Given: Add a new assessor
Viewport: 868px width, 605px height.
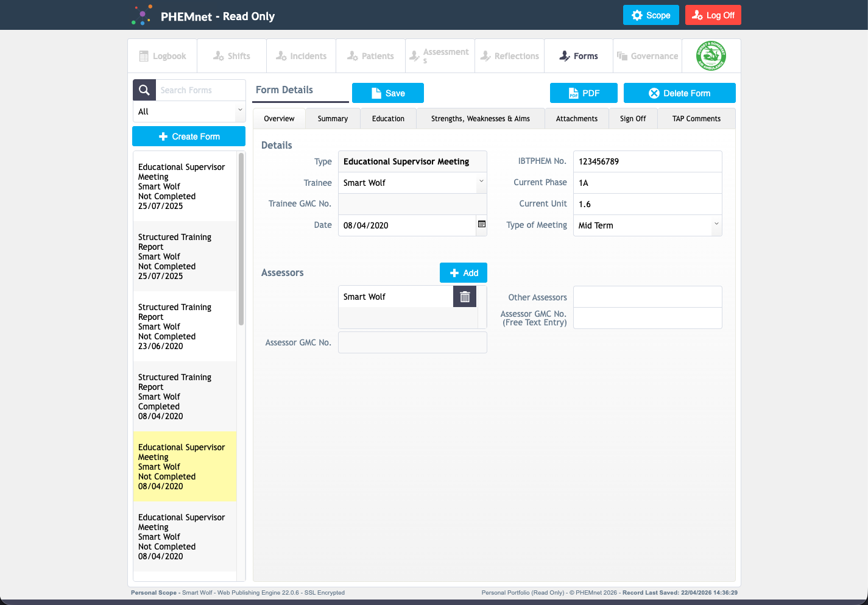Looking at the screenshot, I should pos(464,273).
